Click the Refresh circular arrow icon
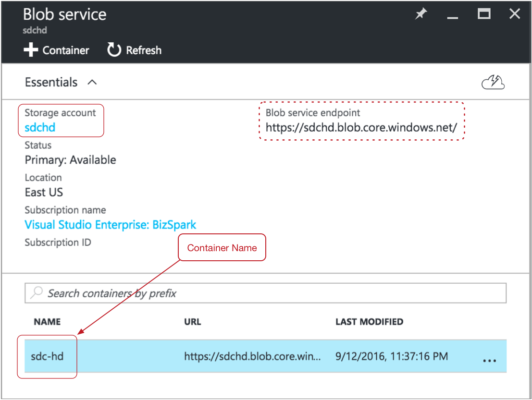 [x=114, y=50]
